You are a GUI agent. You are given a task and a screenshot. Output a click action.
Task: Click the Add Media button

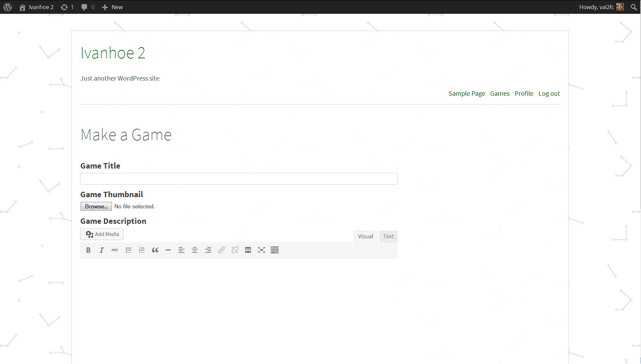pos(102,234)
